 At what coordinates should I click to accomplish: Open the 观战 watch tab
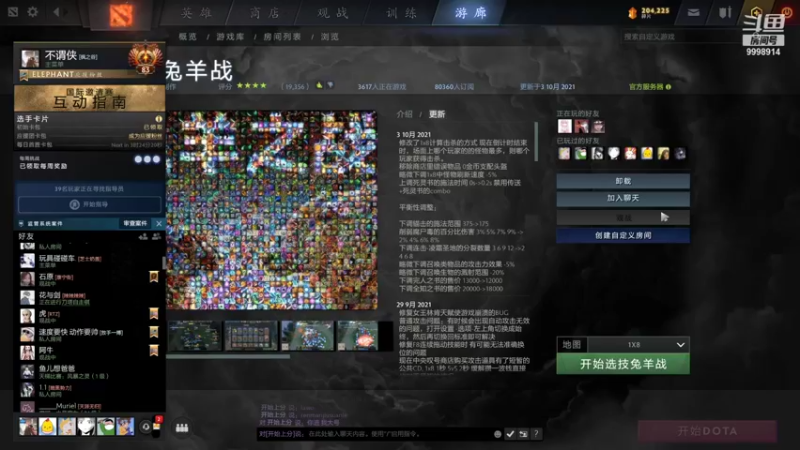(333, 13)
